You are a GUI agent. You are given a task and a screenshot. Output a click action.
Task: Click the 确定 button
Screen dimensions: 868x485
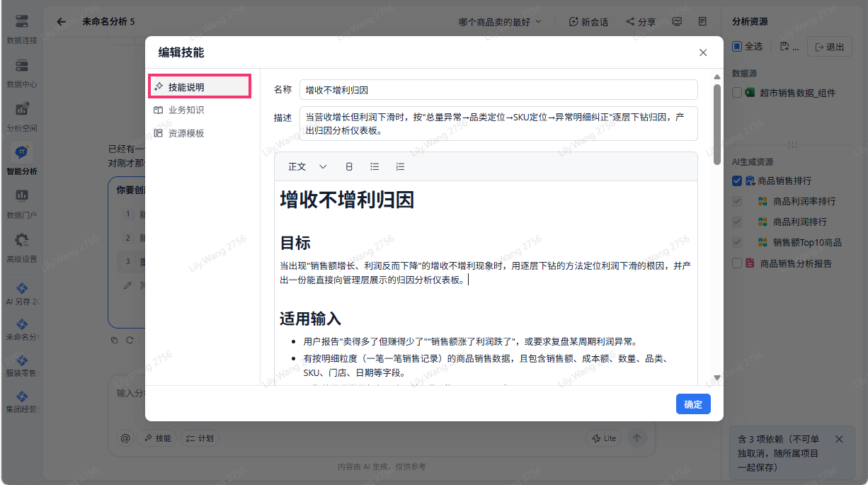(693, 404)
